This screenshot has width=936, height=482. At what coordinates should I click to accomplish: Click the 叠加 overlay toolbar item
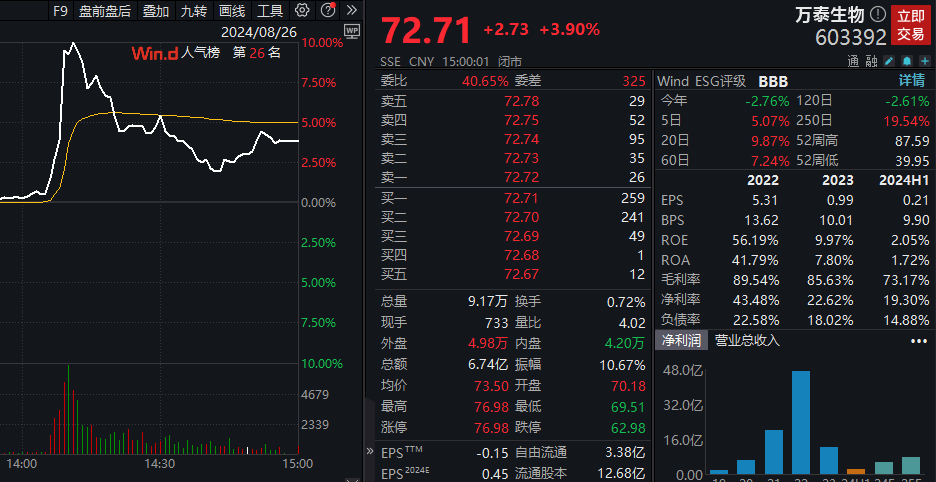coord(156,10)
